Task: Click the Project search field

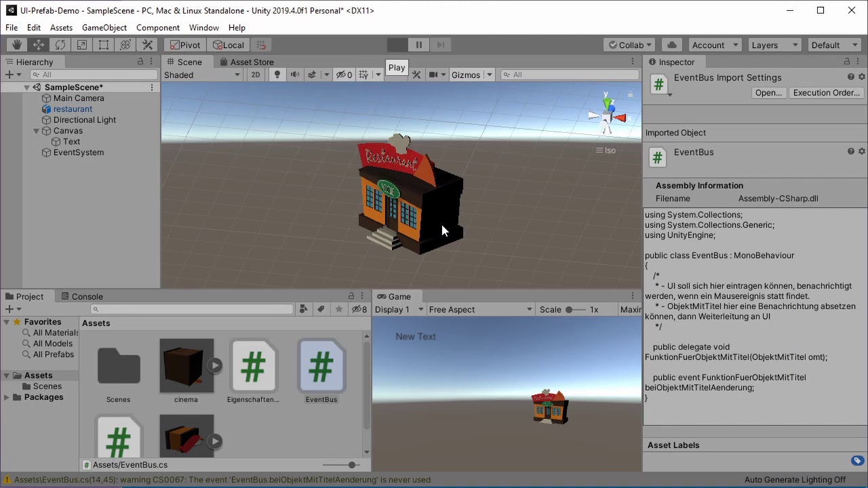Action: (192, 309)
